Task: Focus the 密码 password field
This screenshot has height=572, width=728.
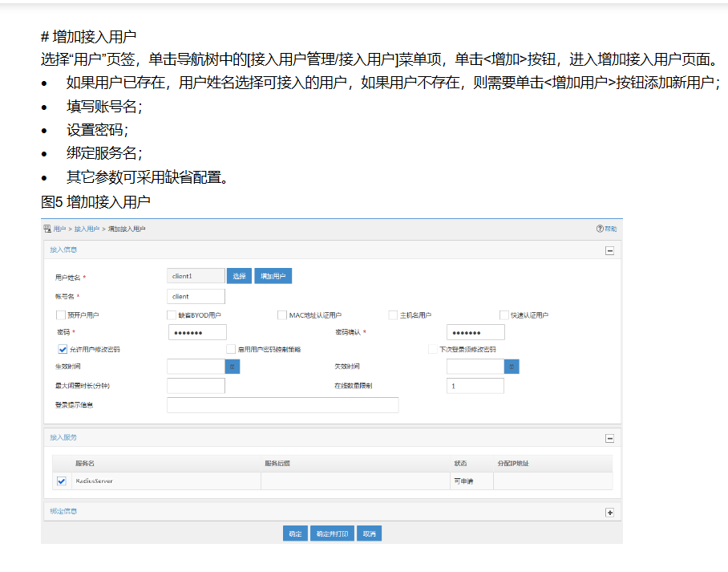Action: click(197, 332)
